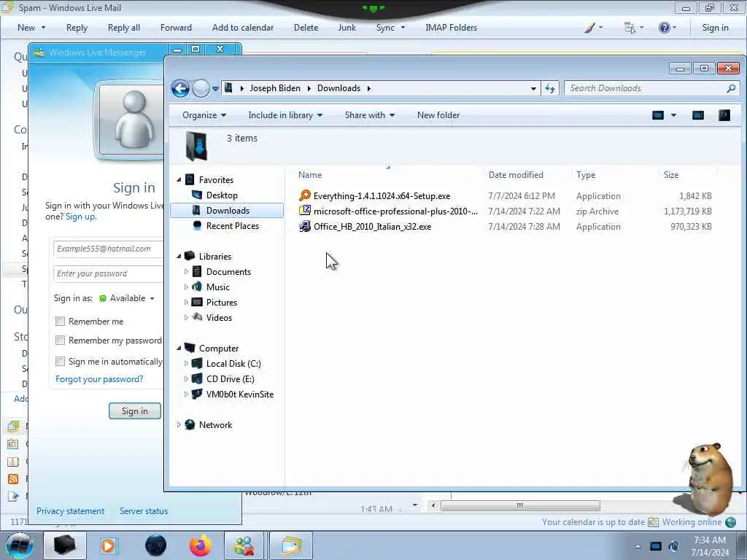747x560 pixels.
Task: Collapse the Libraries group
Action: tap(179, 256)
